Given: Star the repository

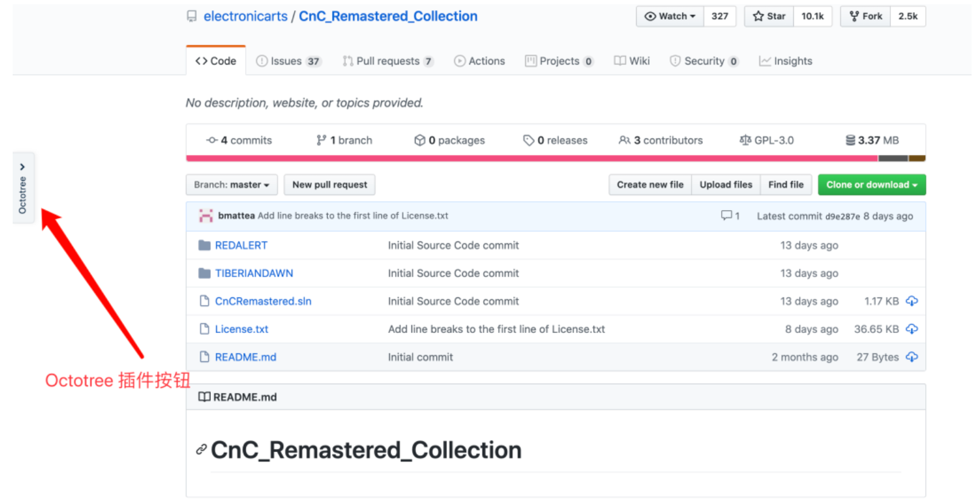Looking at the screenshot, I should coord(769,16).
